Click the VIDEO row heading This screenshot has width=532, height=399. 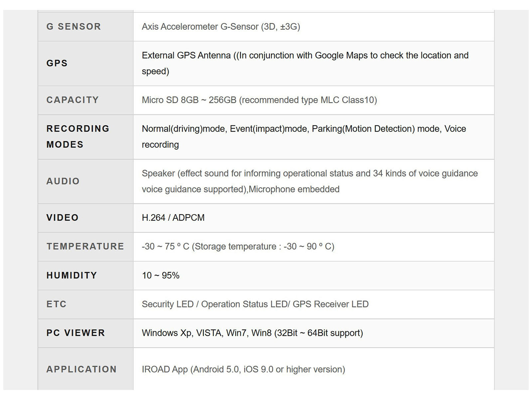pyautogui.click(x=63, y=217)
